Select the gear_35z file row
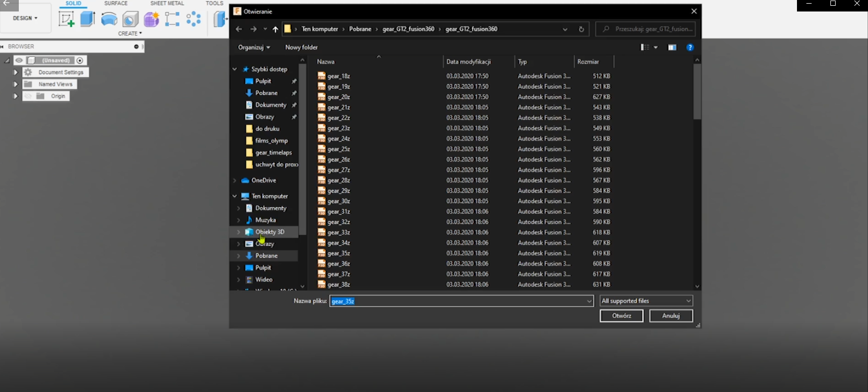The width and height of the screenshot is (868, 392). pyautogui.click(x=464, y=253)
